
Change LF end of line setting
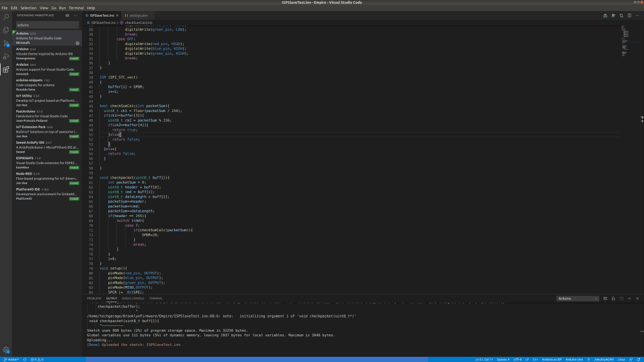527,359
